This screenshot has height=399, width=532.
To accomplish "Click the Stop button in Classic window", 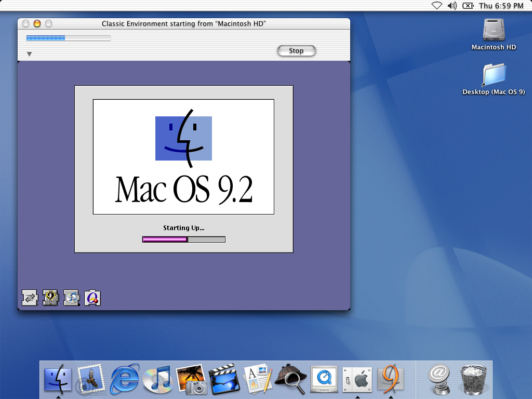I will coord(296,51).
